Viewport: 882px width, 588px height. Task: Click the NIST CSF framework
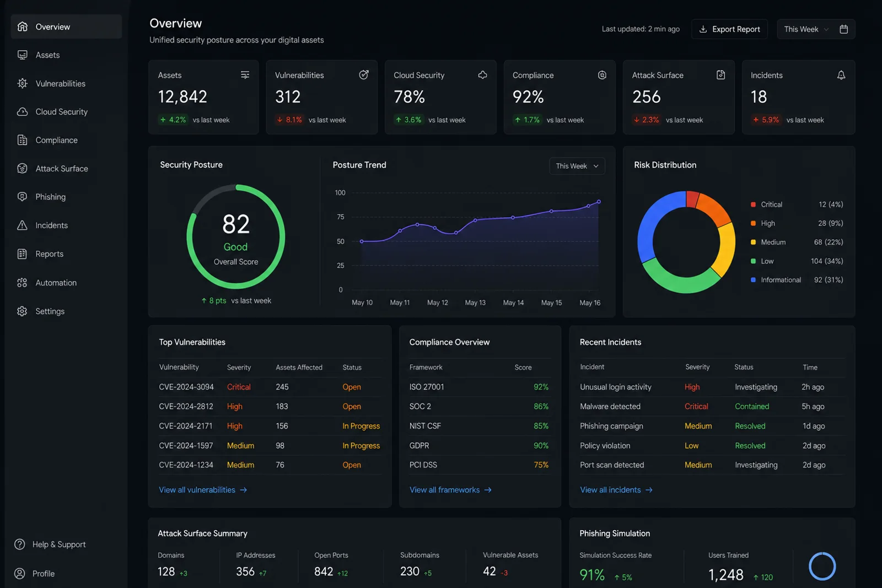coord(479,426)
